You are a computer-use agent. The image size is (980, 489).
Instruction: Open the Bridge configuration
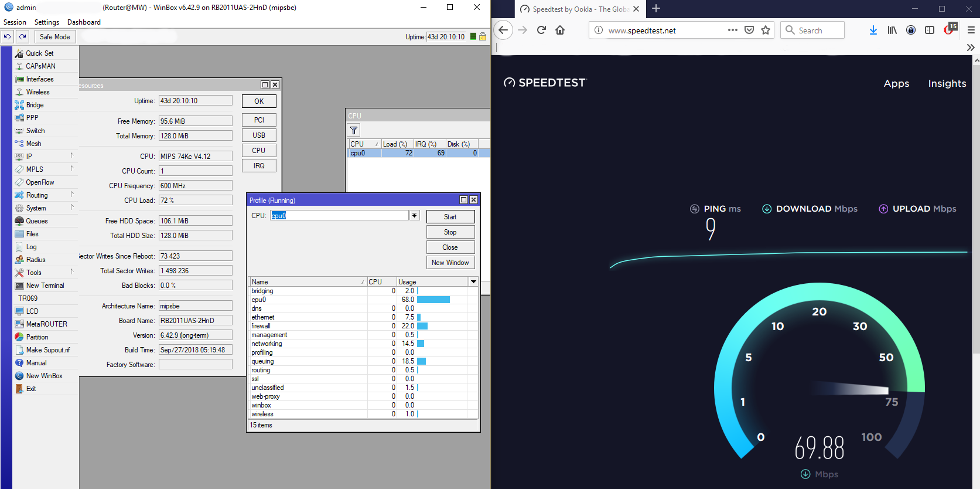(35, 105)
